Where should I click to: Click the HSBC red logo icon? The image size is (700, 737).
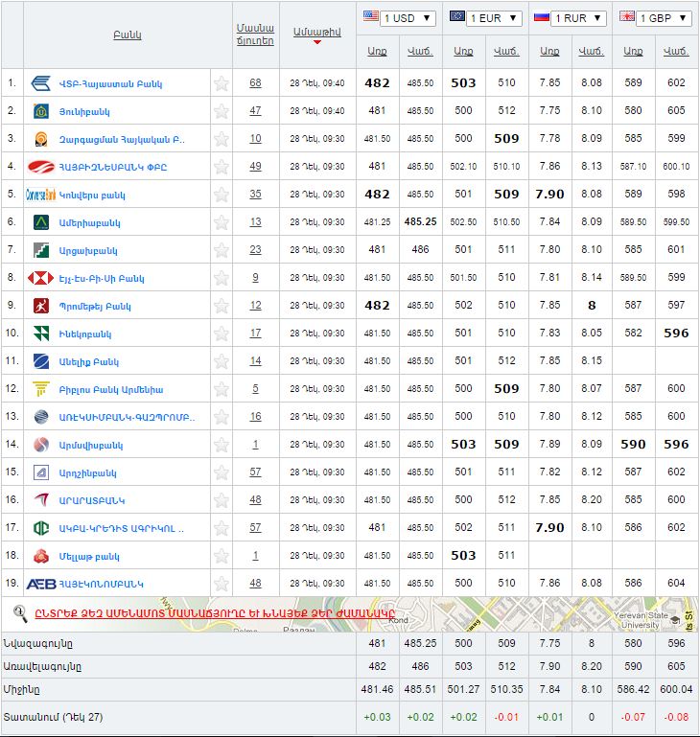[41, 278]
